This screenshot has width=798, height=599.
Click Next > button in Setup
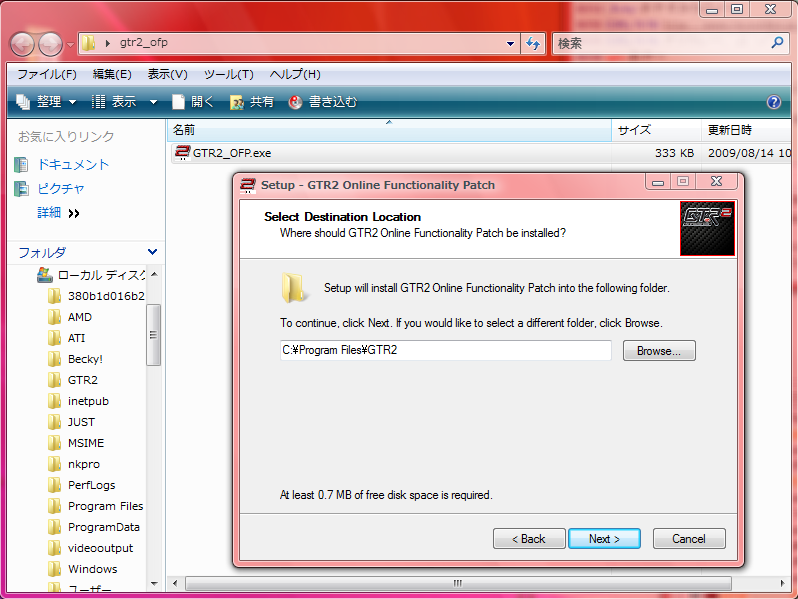[604, 538]
